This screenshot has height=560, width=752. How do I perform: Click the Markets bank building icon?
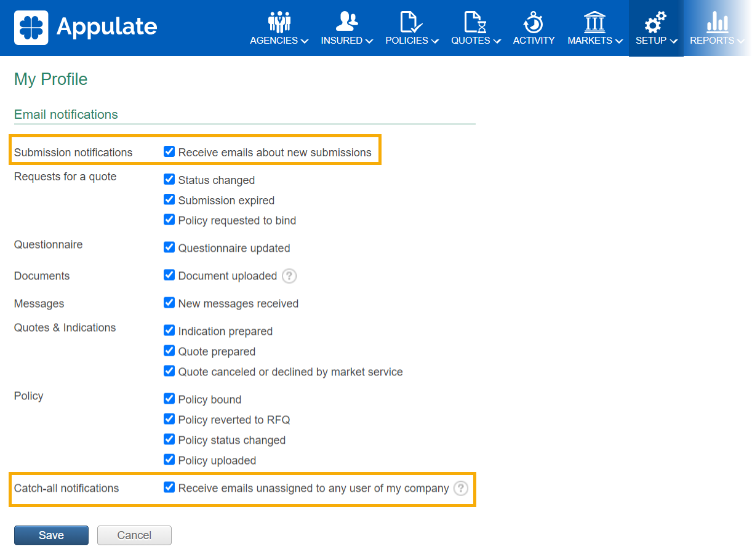594,22
